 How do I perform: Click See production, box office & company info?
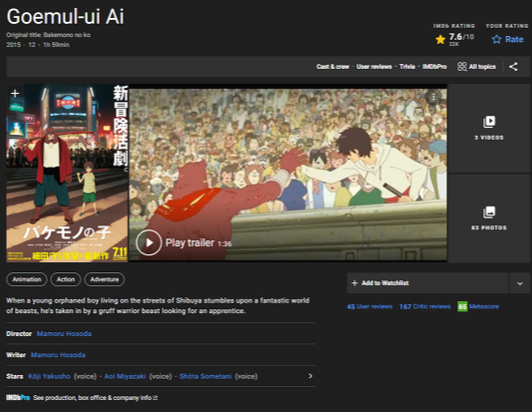click(x=96, y=398)
